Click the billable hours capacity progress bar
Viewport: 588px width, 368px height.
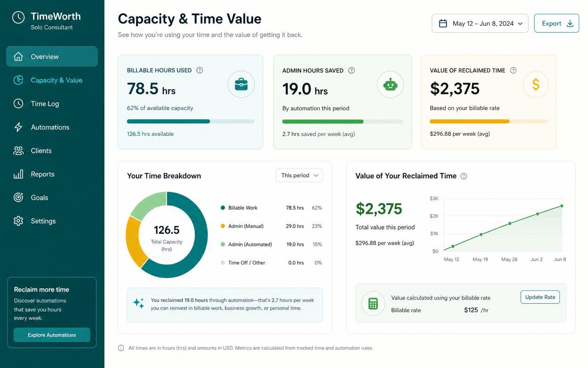click(x=191, y=121)
